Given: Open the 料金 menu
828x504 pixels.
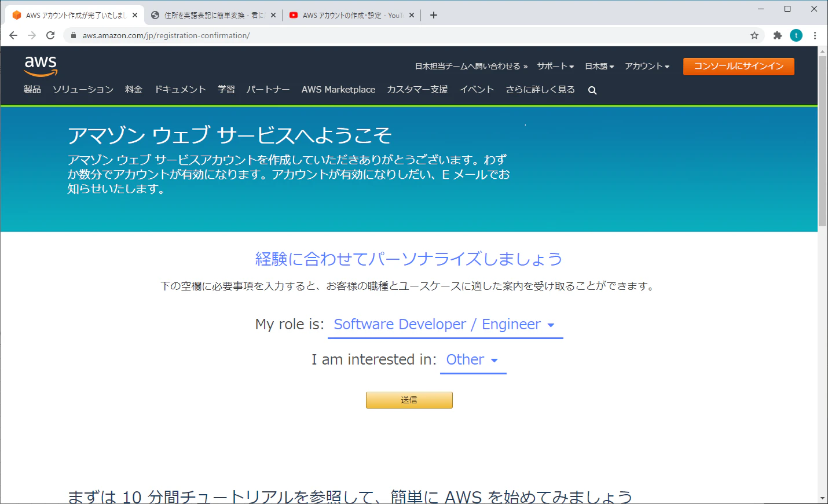Looking at the screenshot, I should click(134, 89).
